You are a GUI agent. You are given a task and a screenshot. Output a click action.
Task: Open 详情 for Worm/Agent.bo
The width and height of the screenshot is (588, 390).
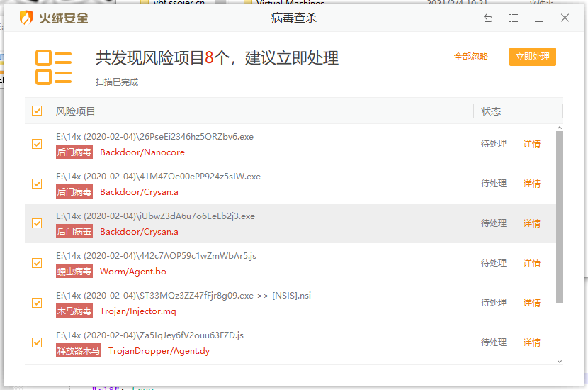tap(532, 264)
